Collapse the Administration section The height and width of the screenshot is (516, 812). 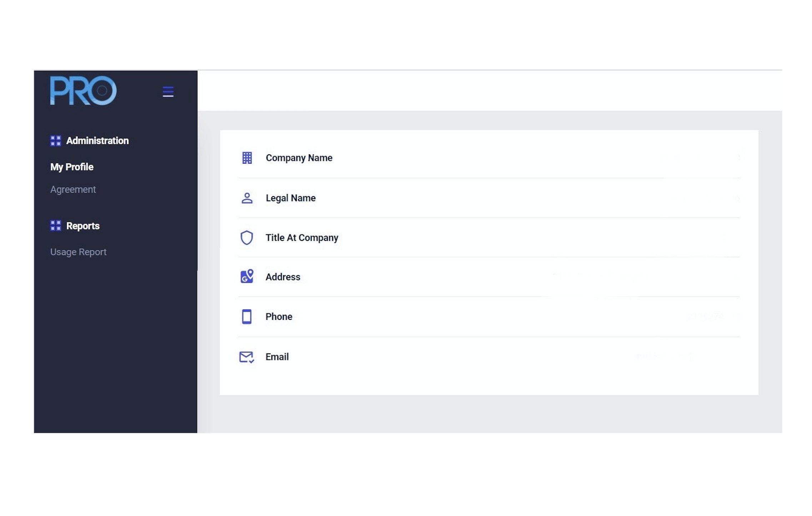click(97, 140)
